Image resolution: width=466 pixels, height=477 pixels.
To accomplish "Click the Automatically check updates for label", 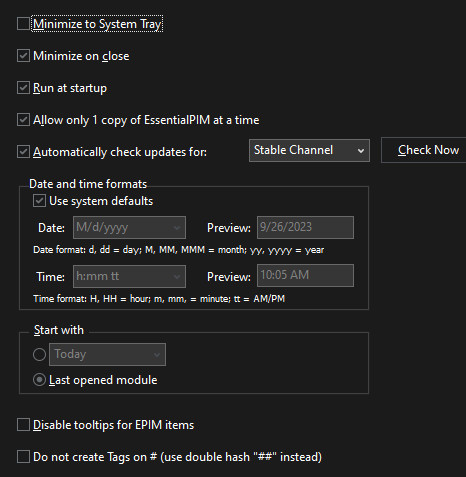I will click(x=120, y=152).
